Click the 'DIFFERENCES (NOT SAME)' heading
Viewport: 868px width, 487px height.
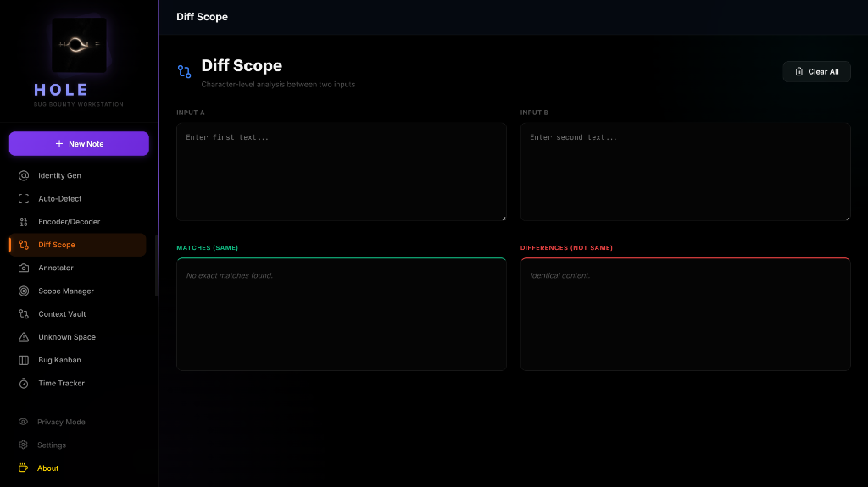[x=566, y=248]
